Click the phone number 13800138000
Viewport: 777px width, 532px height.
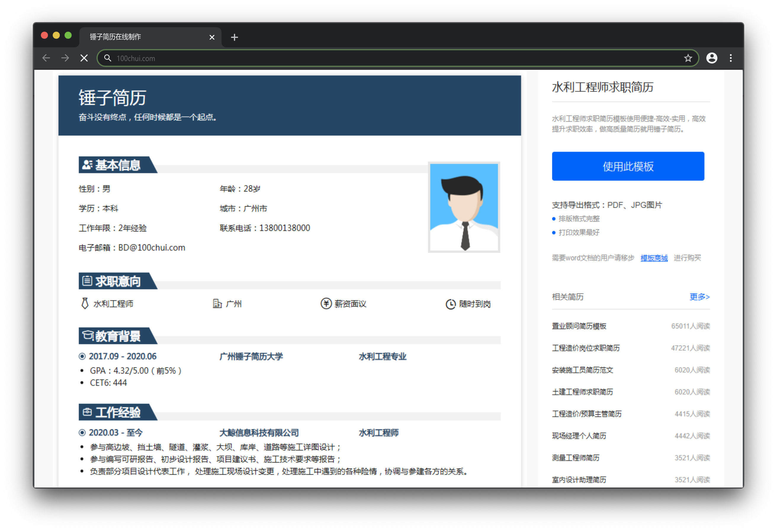coord(285,228)
